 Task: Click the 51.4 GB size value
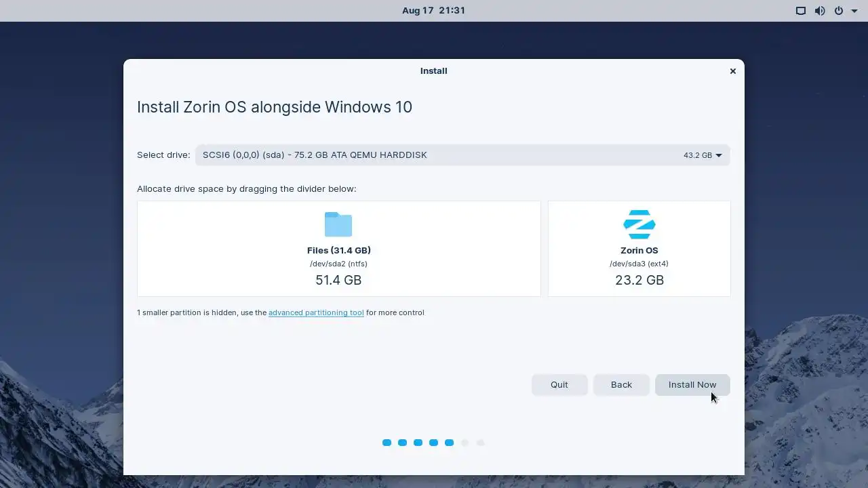tap(338, 280)
